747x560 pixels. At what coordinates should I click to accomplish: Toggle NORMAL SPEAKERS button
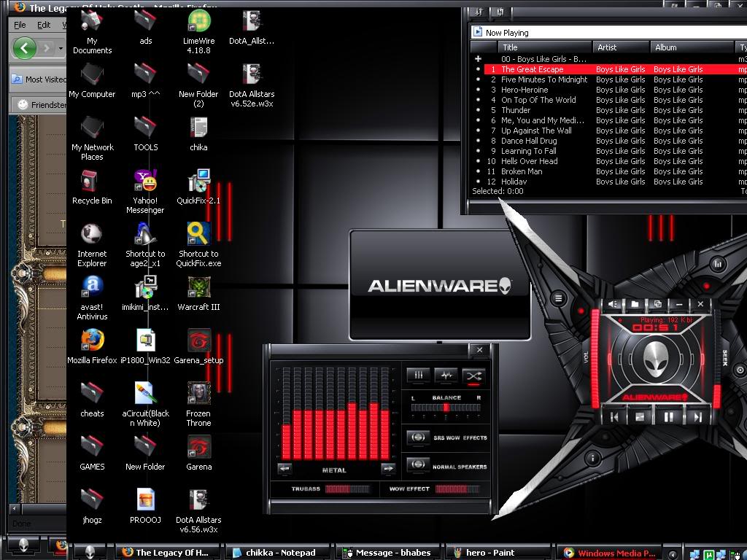[x=418, y=464]
